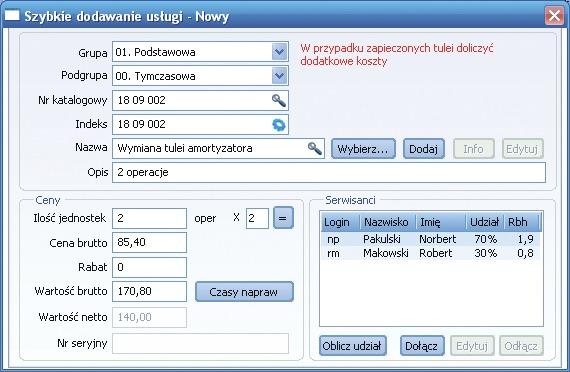570x372 pixels.
Task: Click the red note about zapieczonych tulei
Action: click(x=397, y=55)
